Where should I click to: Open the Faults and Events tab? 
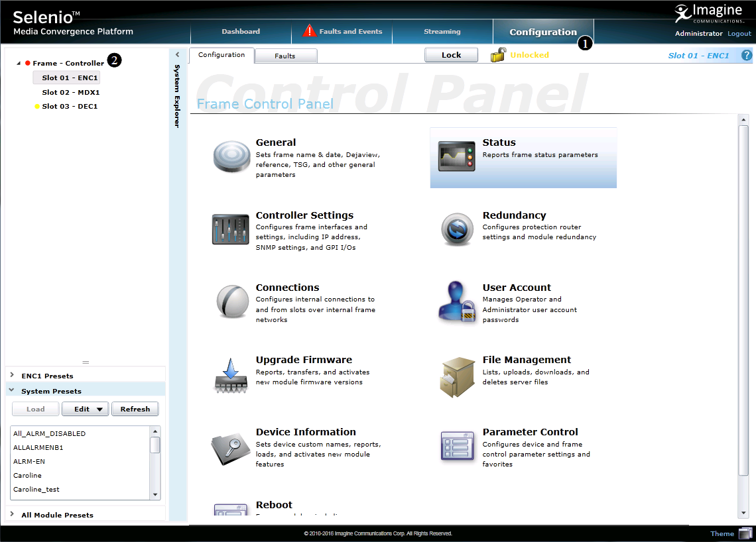[x=342, y=31]
